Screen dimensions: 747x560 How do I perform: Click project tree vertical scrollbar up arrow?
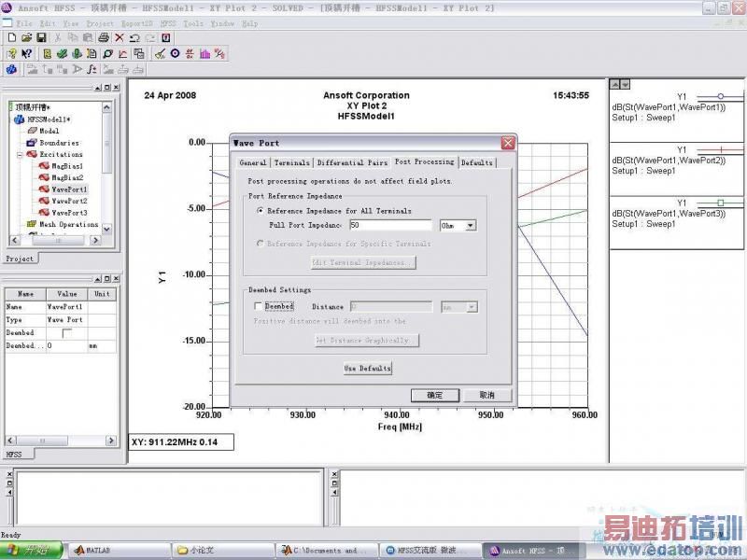point(106,107)
